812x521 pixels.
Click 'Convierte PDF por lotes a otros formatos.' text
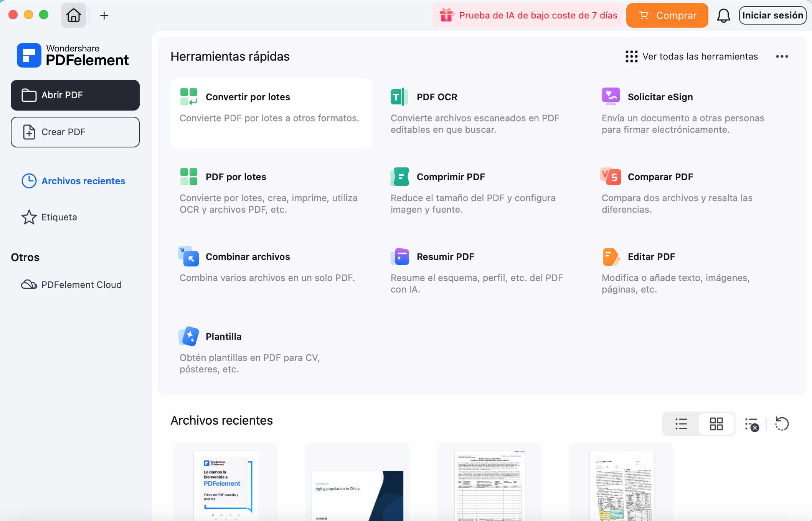coord(269,118)
